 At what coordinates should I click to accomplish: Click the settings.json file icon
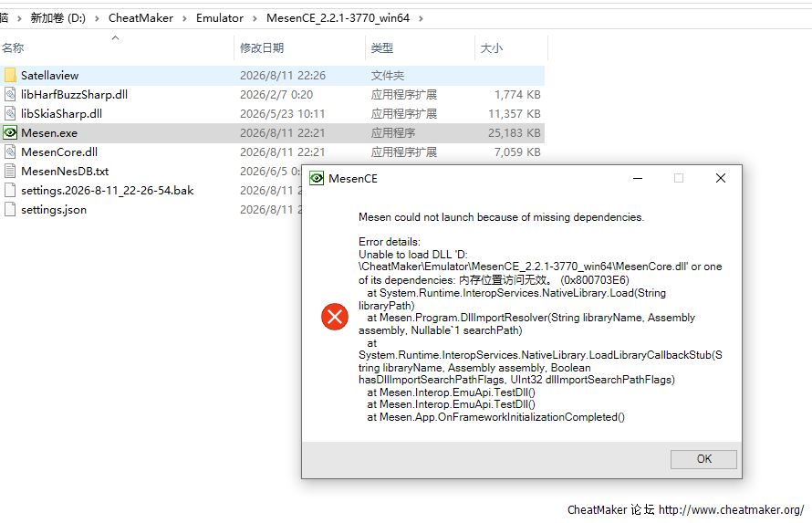pyautogui.click(x=10, y=209)
